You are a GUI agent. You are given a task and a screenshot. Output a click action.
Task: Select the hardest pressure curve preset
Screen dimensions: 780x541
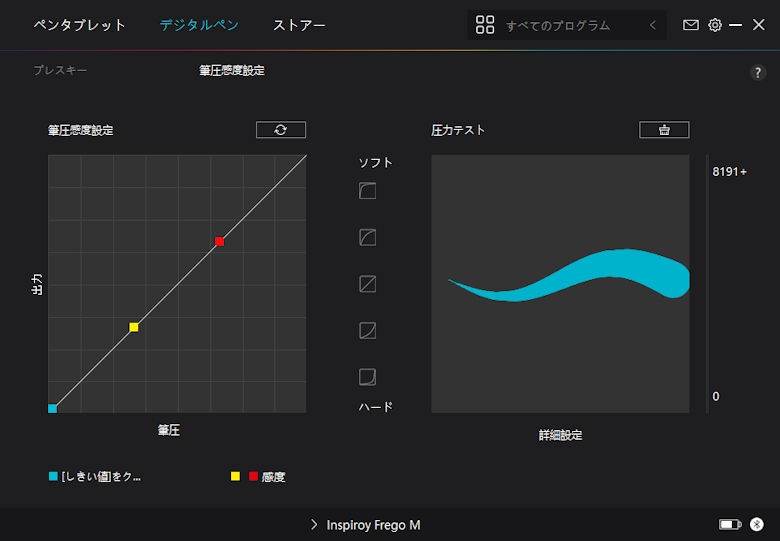point(367,377)
